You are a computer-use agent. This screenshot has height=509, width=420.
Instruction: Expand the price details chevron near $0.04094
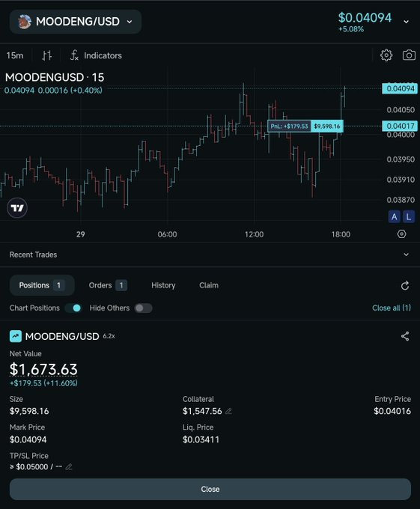point(406,22)
